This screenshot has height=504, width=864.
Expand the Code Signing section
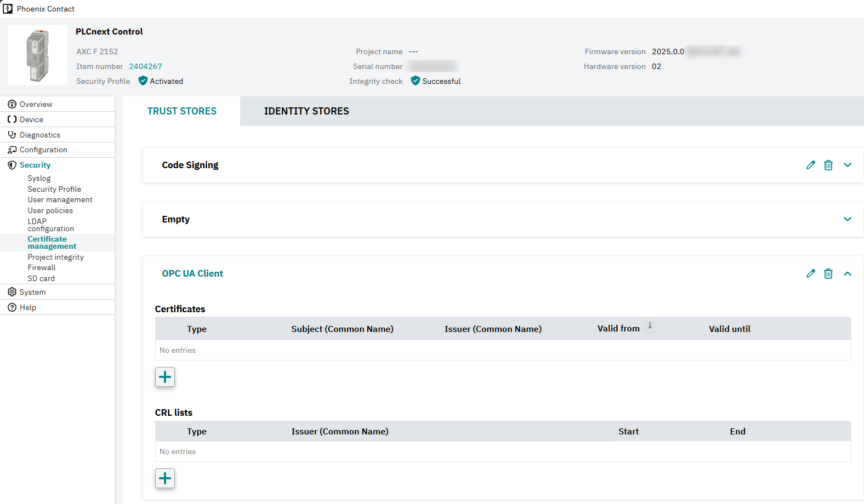848,165
